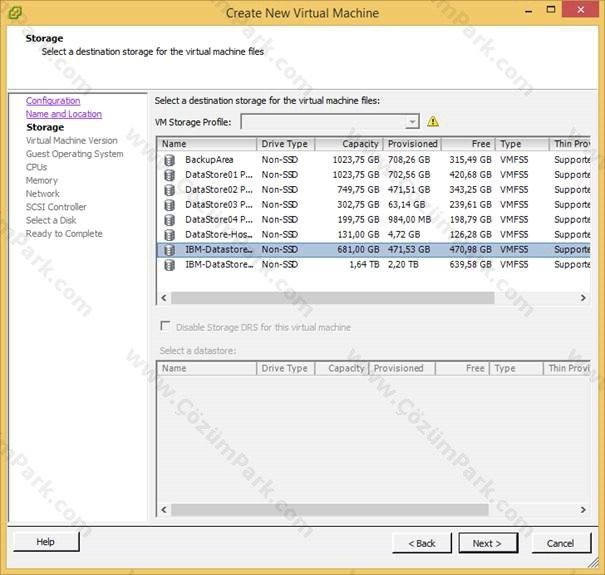Select the DataStore02 P... datastore row

[x=373, y=190]
